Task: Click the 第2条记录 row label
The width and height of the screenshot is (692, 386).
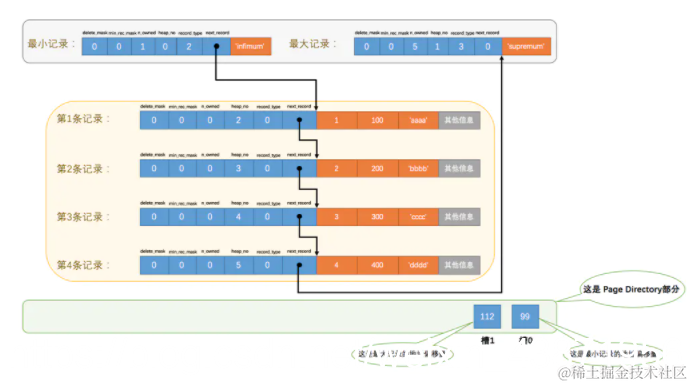Action: pos(83,169)
